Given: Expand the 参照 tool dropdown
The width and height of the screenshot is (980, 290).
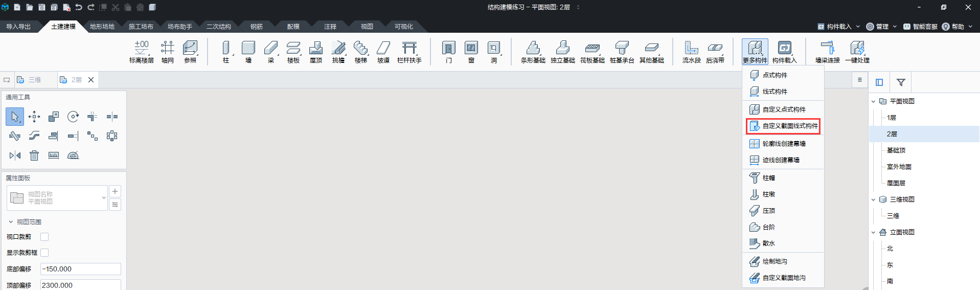Looking at the screenshot, I should [x=190, y=52].
